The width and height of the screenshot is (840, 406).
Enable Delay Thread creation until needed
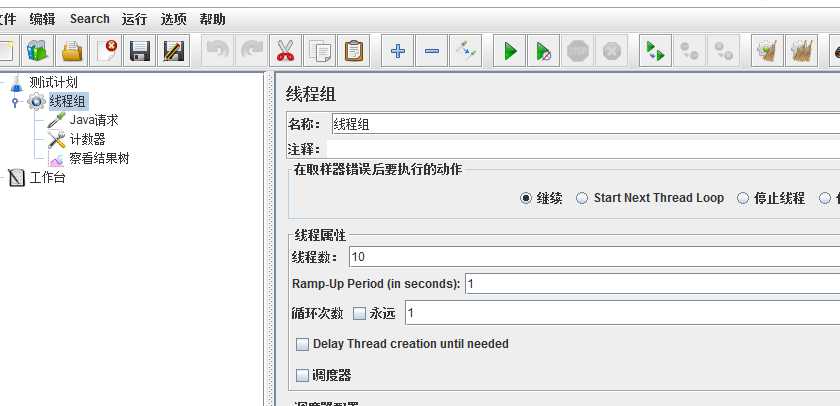pos(303,344)
